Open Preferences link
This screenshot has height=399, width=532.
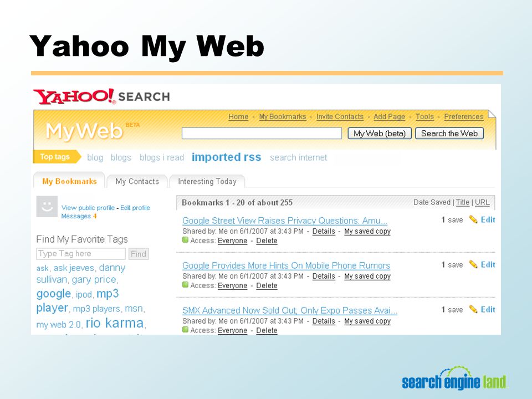[x=463, y=117]
